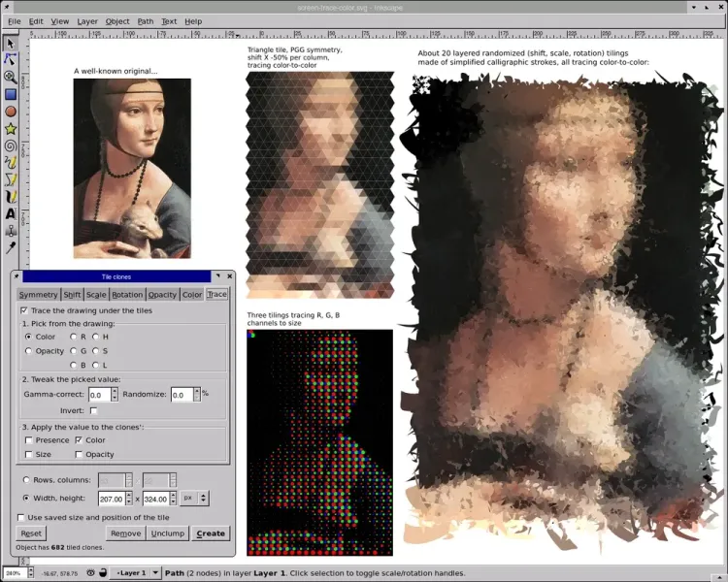
Task: Select the Connector tool
Action: pos(11,231)
